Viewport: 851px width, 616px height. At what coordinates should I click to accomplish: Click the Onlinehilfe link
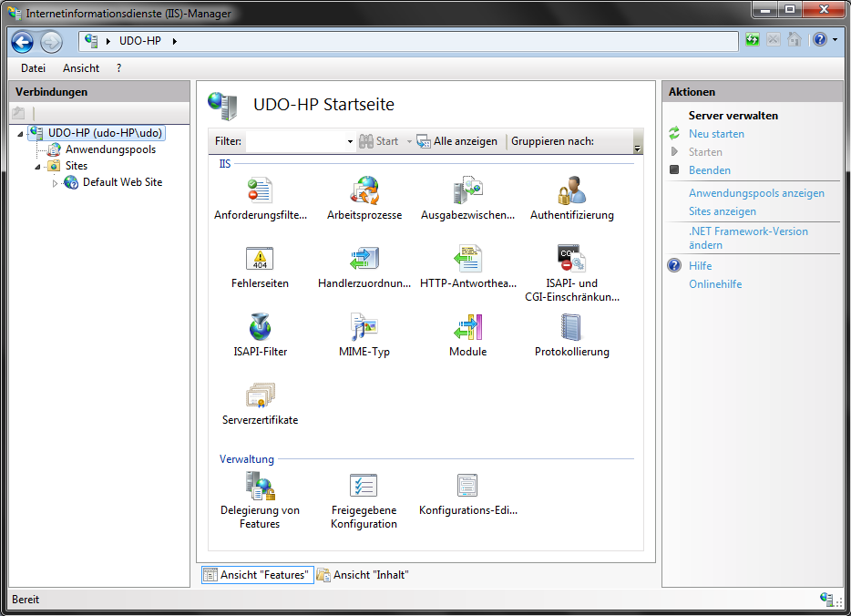(714, 284)
